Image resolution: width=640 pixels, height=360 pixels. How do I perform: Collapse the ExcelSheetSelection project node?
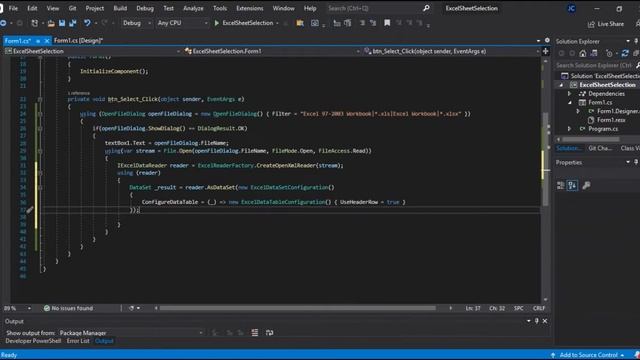pos(561,85)
